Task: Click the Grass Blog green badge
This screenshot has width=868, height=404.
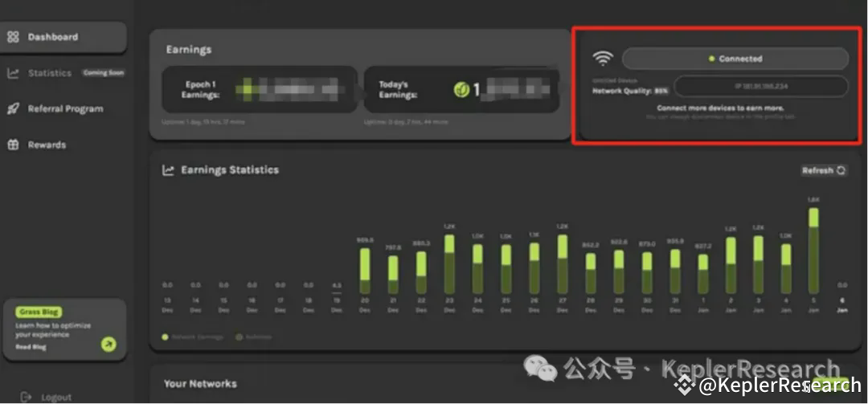Action: click(39, 312)
